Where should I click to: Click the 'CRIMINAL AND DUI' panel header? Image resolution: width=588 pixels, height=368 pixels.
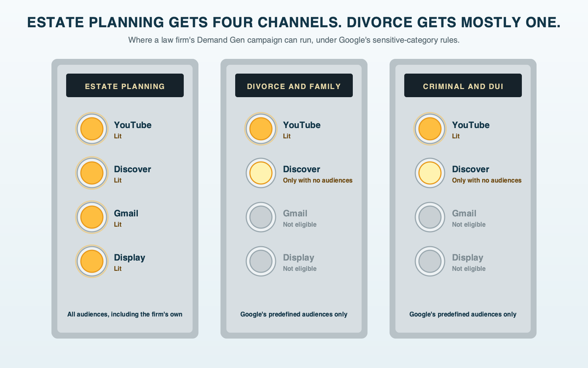[463, 85]
